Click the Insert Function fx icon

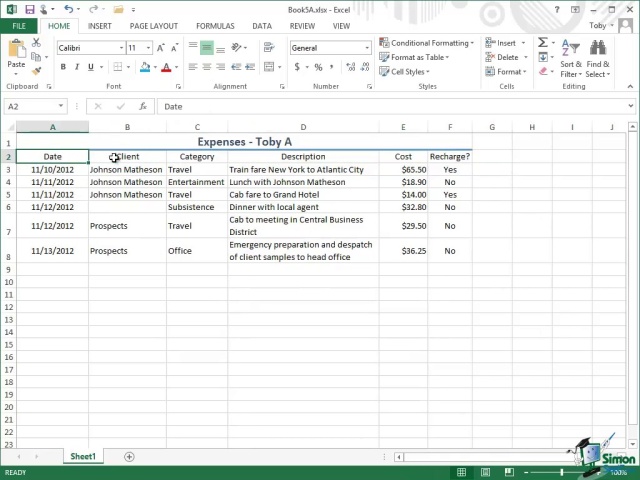[x=143, y=106]
